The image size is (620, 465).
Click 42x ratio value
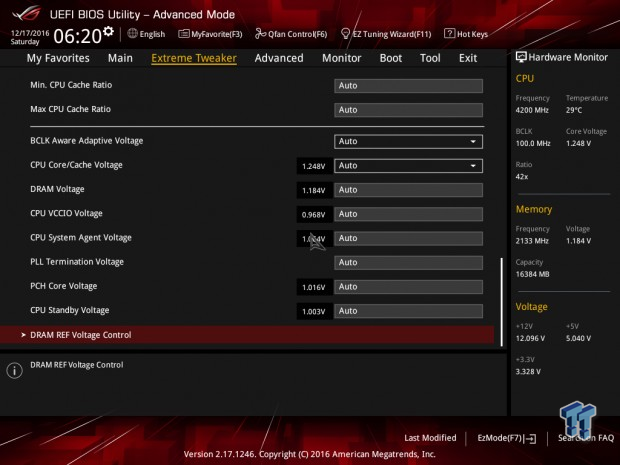pos(522,177)
